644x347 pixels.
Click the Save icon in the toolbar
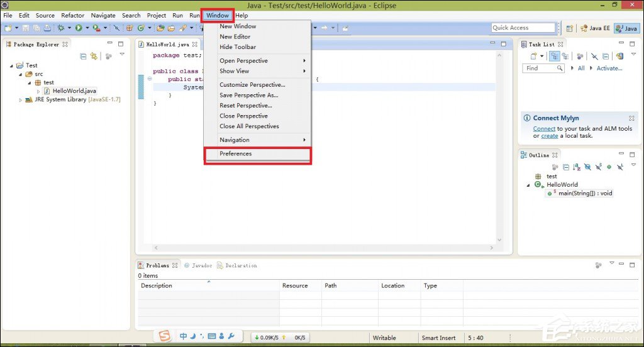[26, 28]
